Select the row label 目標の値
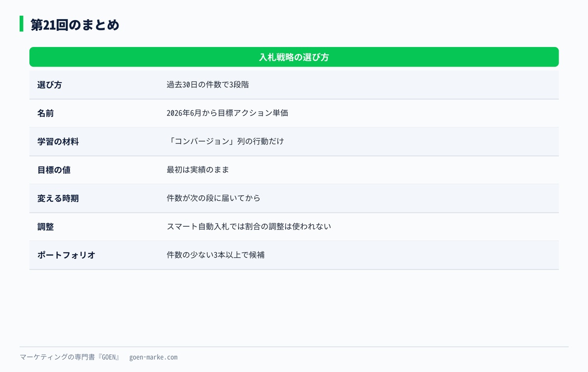Viewport: 588px width, 372px height. click(x=54, y=170)
